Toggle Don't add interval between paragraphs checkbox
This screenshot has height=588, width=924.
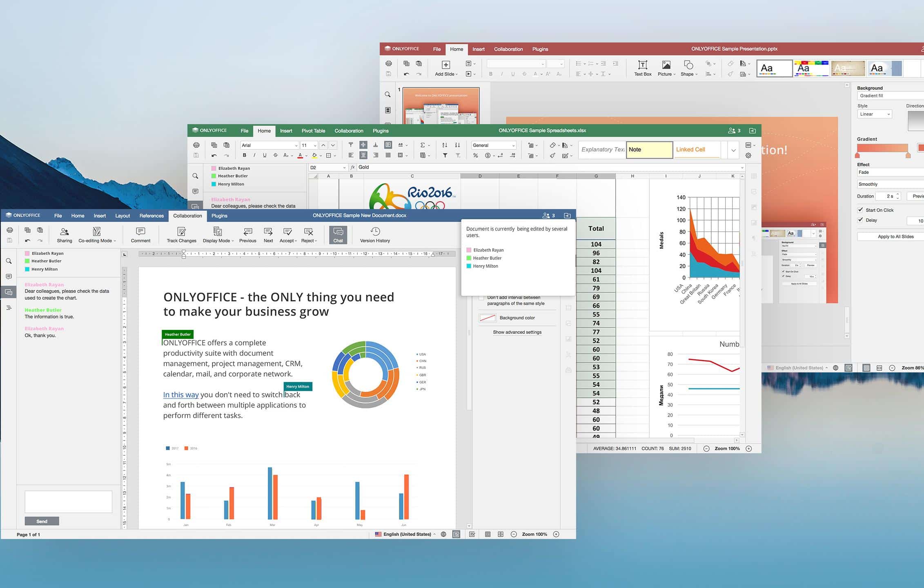[x=481, y=298]
